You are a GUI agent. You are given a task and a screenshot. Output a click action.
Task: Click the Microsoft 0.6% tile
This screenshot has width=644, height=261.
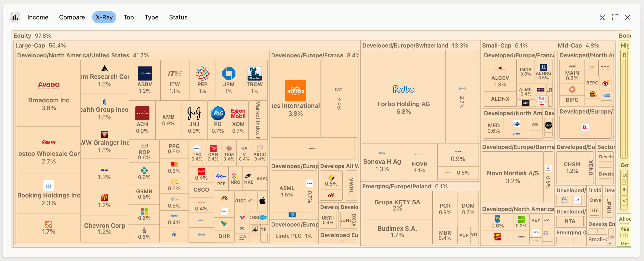point(144,214)
